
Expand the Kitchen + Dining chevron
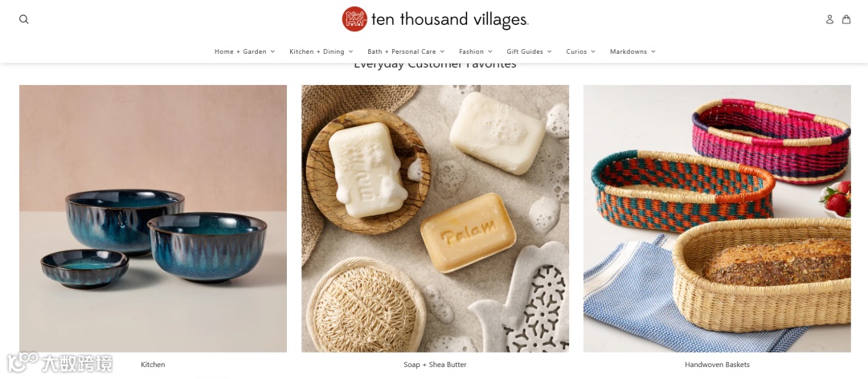coord(350,51)
